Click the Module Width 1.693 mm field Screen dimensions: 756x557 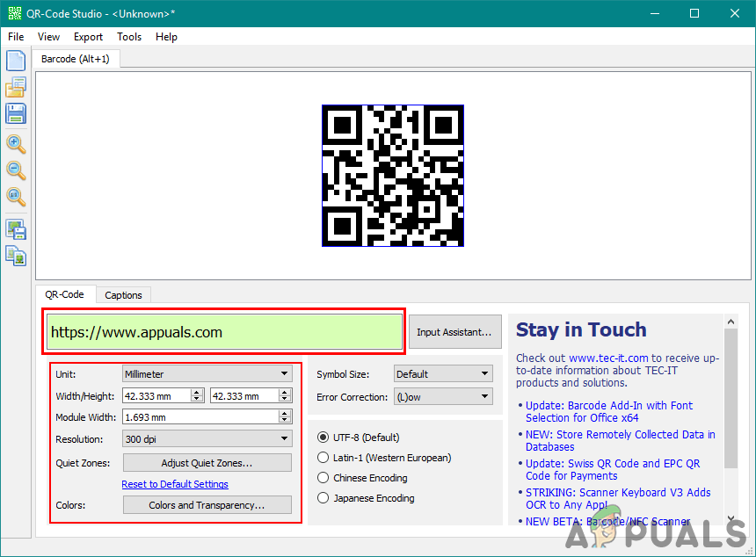pyautogui.click(x=201, y=417)
